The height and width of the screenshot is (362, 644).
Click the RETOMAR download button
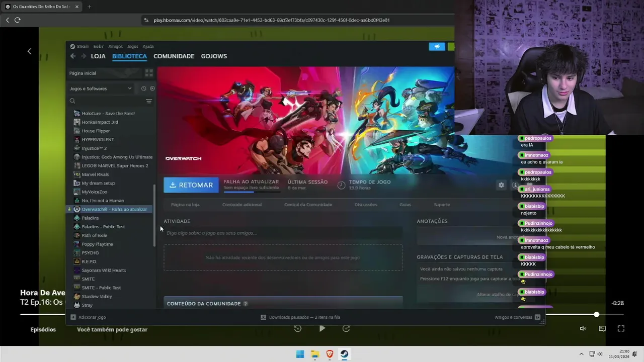[x=191, y=185]
